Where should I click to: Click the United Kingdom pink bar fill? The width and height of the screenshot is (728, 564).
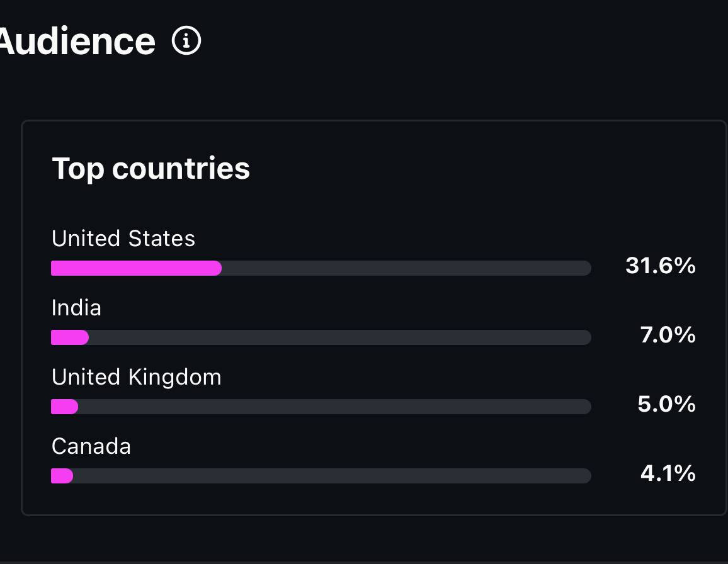click(64, 407)
